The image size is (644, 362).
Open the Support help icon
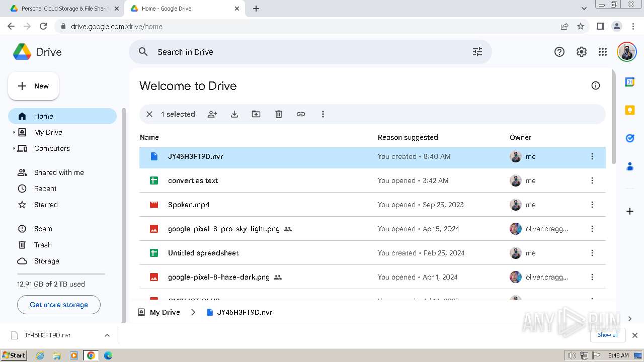pyautogui.click(x=559, y=52)
